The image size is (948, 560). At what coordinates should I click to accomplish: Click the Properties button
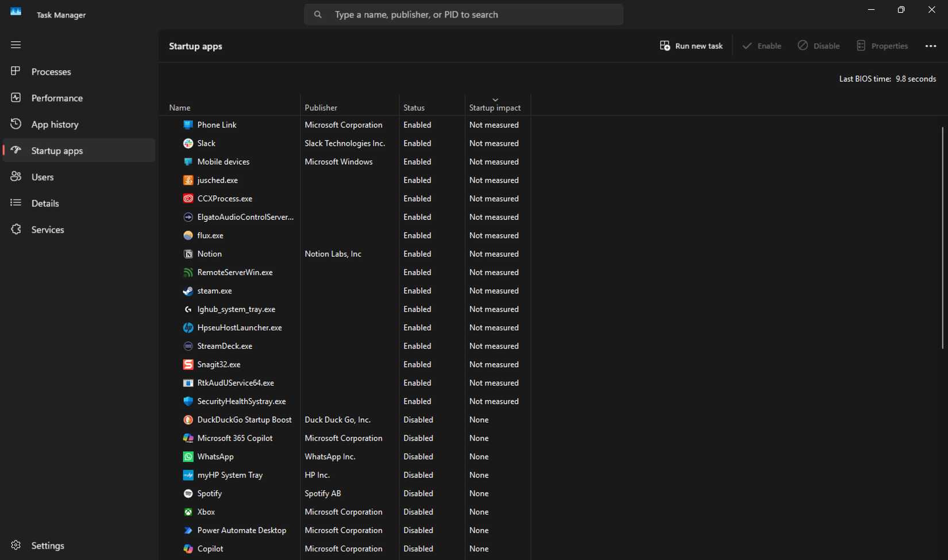(883, 45)
